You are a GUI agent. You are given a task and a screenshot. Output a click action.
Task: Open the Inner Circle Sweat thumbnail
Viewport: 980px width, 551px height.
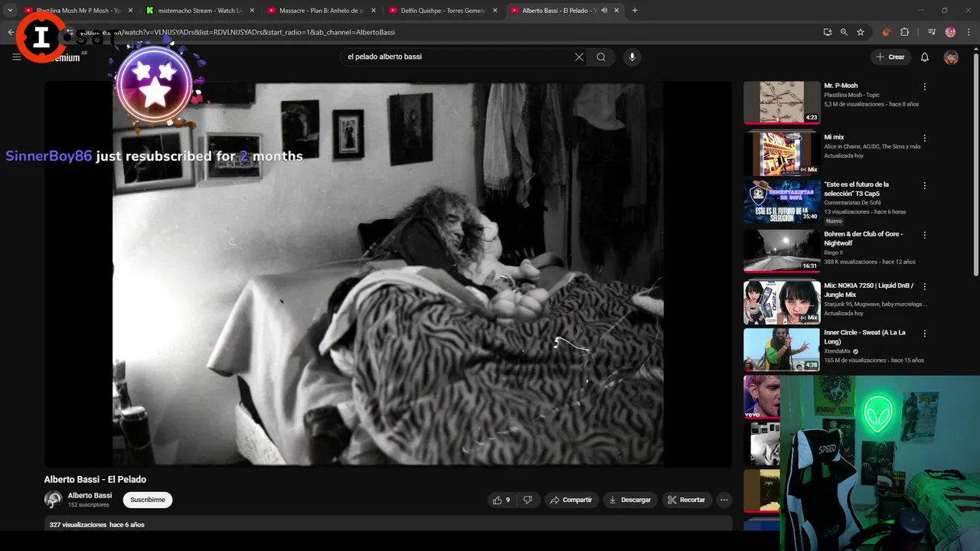tap(782, 350)
